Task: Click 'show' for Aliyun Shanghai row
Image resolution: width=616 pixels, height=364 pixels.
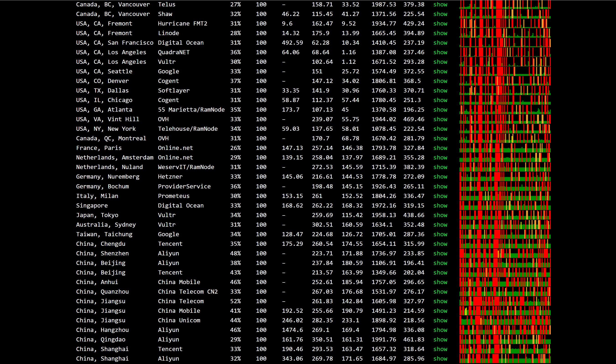Action: [440, 359]
